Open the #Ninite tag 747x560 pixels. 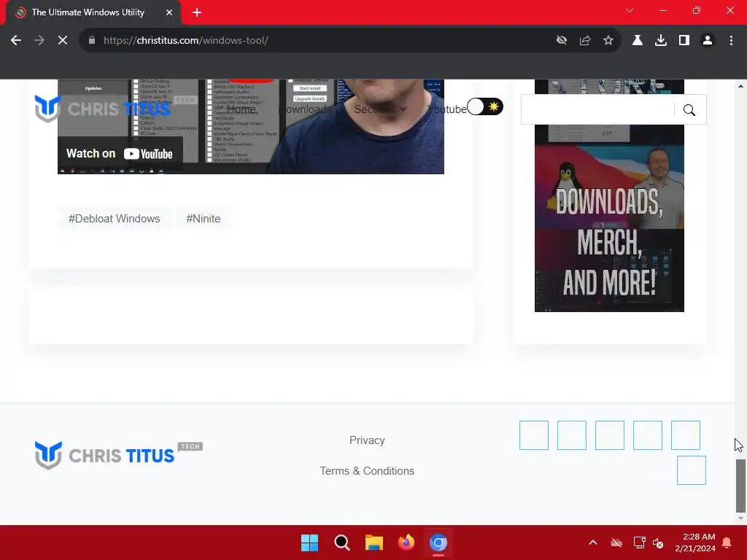click(x=204, y=219)
